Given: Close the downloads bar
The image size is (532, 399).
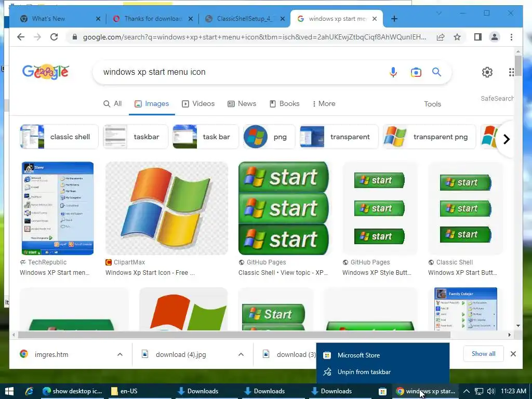Looking at the screenshot, I should click(513, 354).
